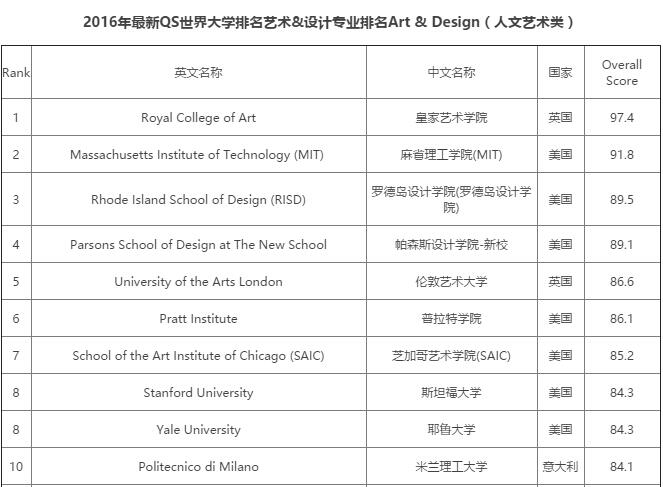663x487 pixels.
Task: Click the '芝加哥艺术学院(SAIC)' cell
Action: pyautogui.click(x=451, y=356)
